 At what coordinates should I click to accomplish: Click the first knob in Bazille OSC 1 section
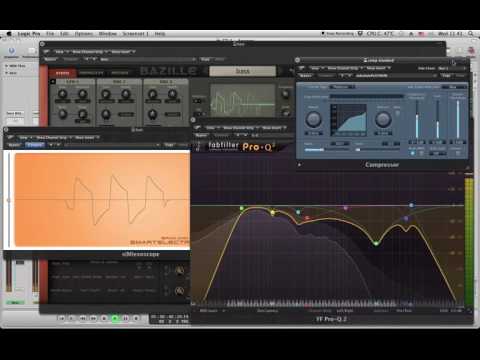106,94
